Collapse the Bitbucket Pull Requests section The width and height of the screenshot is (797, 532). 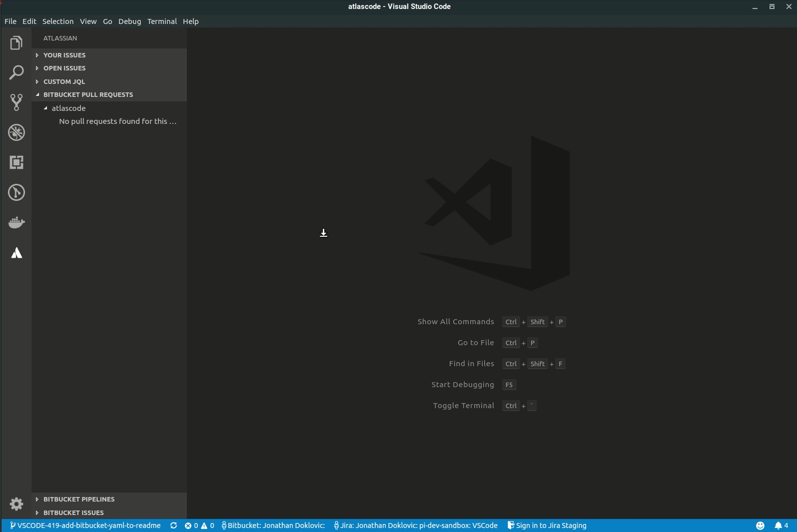[x=88, y=94]
